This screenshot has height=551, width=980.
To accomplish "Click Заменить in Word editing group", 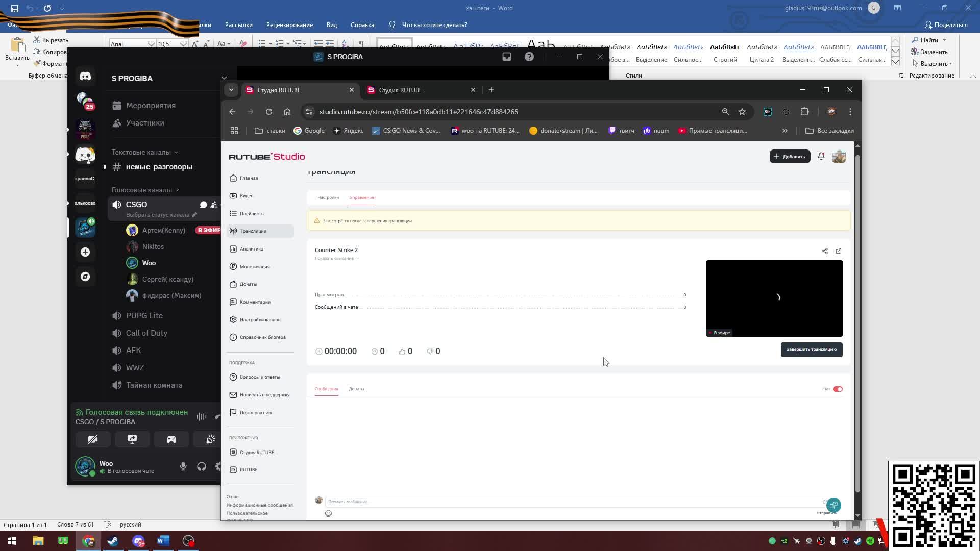I will pyautogui.click(x=929, y=52).
